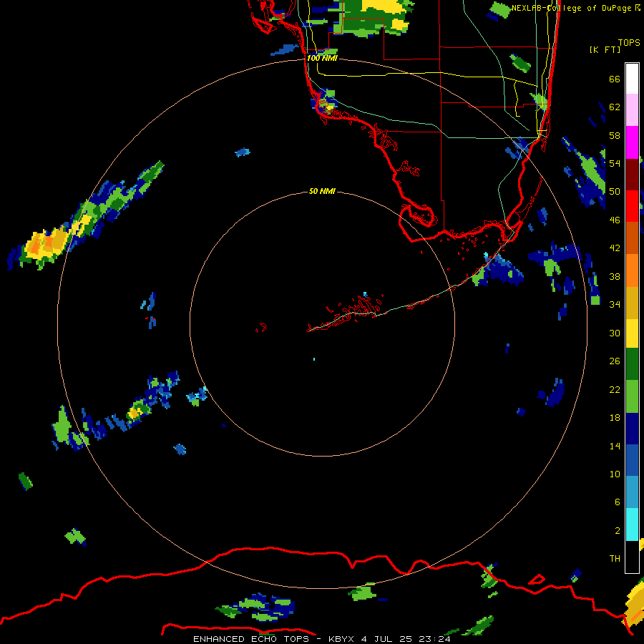Viewport: 644px width, 644px height.
Task: Click the '4 JUL 25' date in caption
Action: (x=387, y=639)
